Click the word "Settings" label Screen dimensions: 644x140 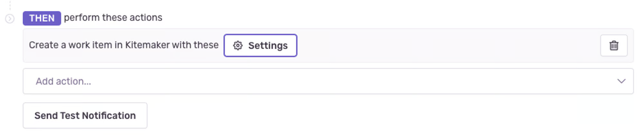(268, 46)
